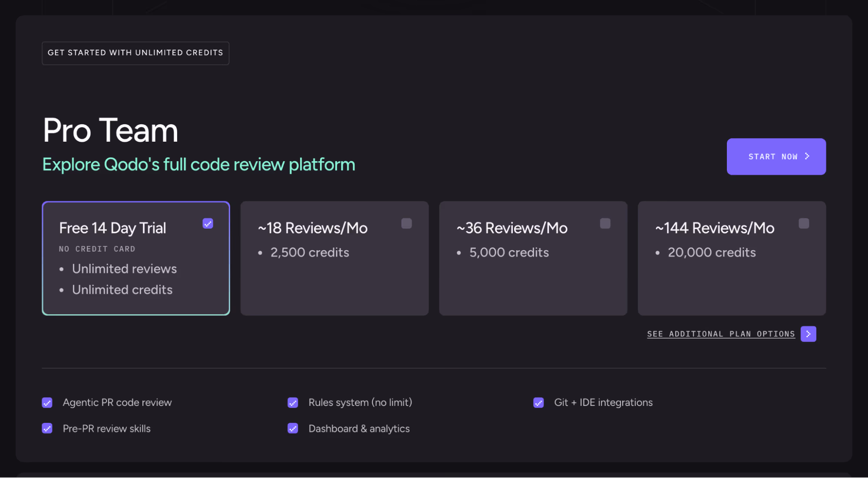Viewport: 868px width, 478px height.
Task: Click the Pre-PR review skills check icon
Action: [47, 428]
